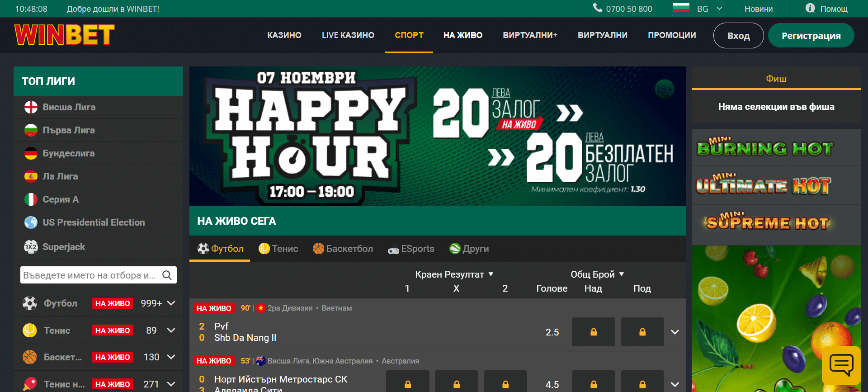The image size is (868, 392).
Task: Expand the Pvf vs Shb Da Nang II match
Action: (675, 332)
